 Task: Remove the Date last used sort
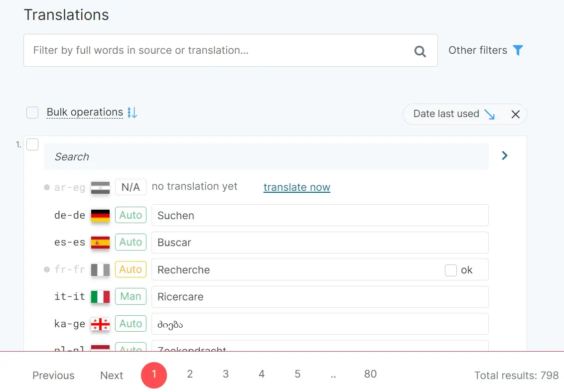516,114
